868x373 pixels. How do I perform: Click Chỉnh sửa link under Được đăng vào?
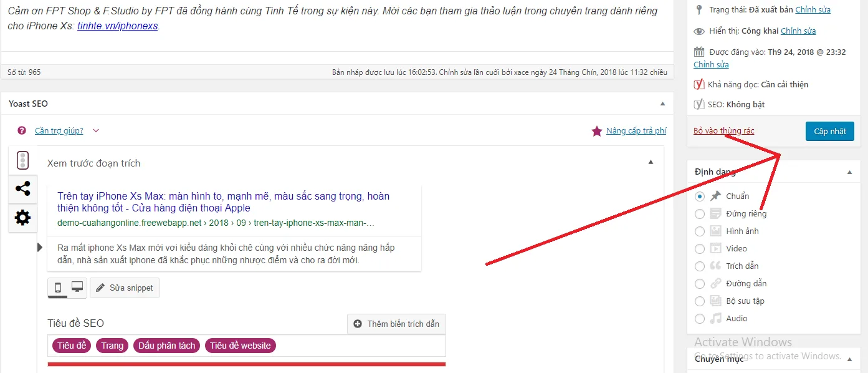coord(711,65)
